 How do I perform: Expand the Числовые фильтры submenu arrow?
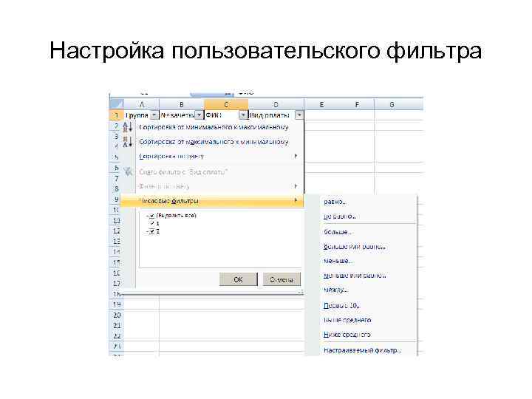click(296, 200)
